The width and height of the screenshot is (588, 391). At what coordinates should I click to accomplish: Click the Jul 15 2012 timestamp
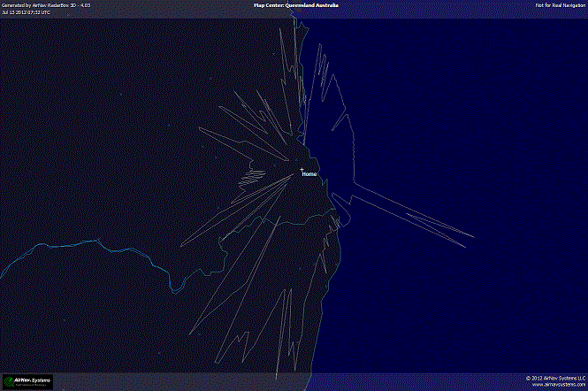click(x=27, y=12)
